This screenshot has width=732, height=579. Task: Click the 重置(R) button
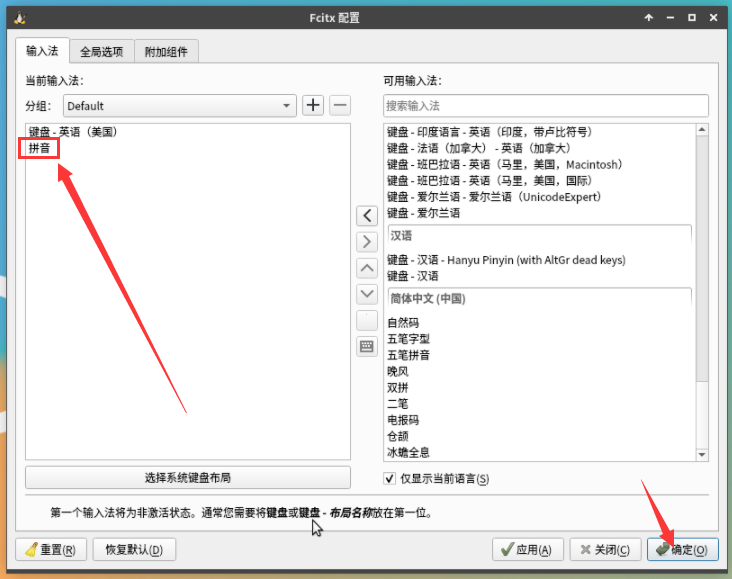point(51,550)
